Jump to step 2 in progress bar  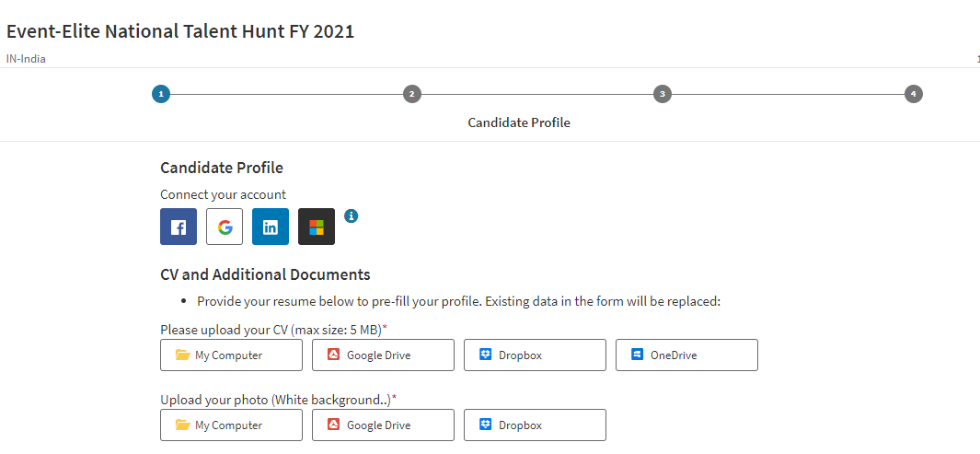(x=412, y=94)
